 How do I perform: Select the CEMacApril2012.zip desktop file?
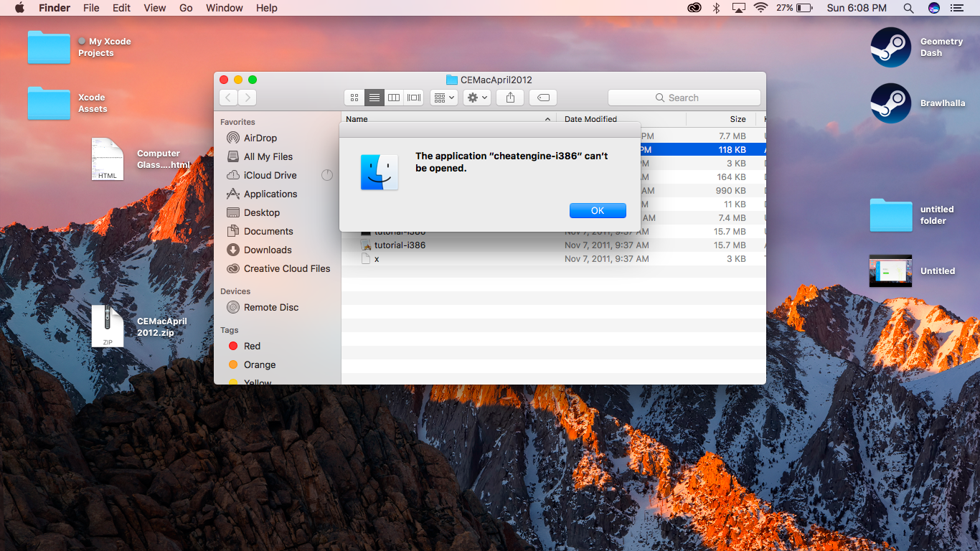point(108,326)
